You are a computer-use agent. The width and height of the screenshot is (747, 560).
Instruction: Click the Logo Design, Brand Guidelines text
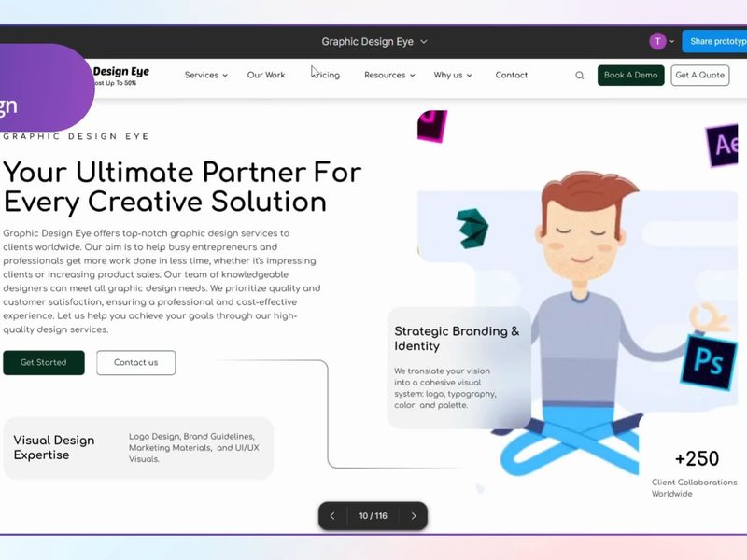coord(194,448)
